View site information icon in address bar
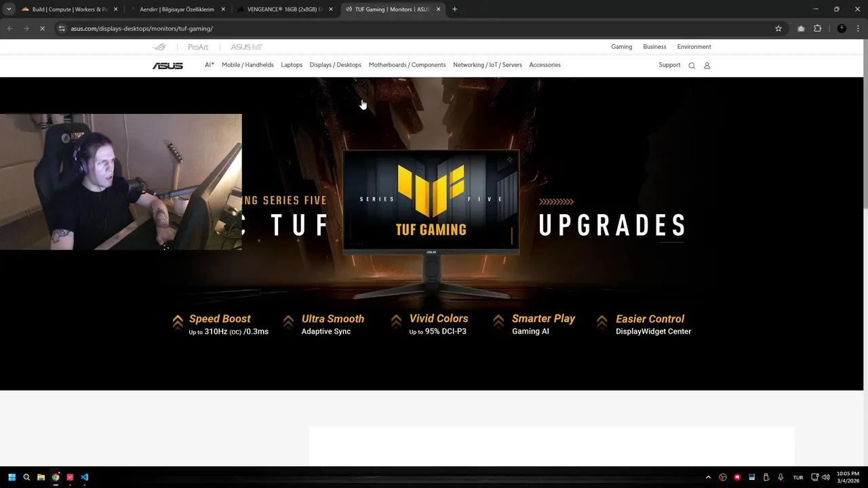Viewport: 868px width, 488px height. click(x=62, y=28)
